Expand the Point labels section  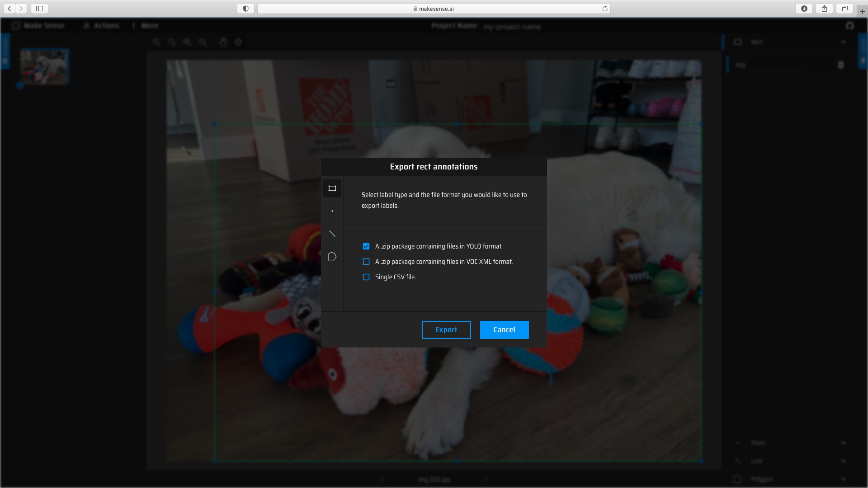point(843,443)
